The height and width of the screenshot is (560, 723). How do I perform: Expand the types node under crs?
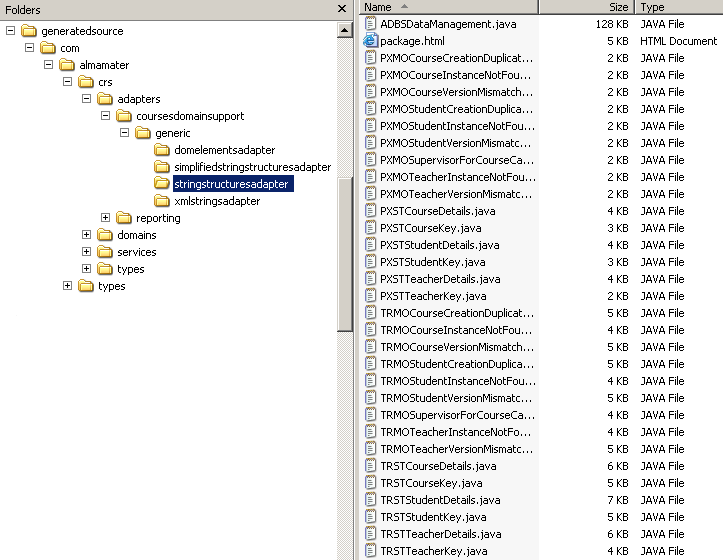(x=86, y=268)
